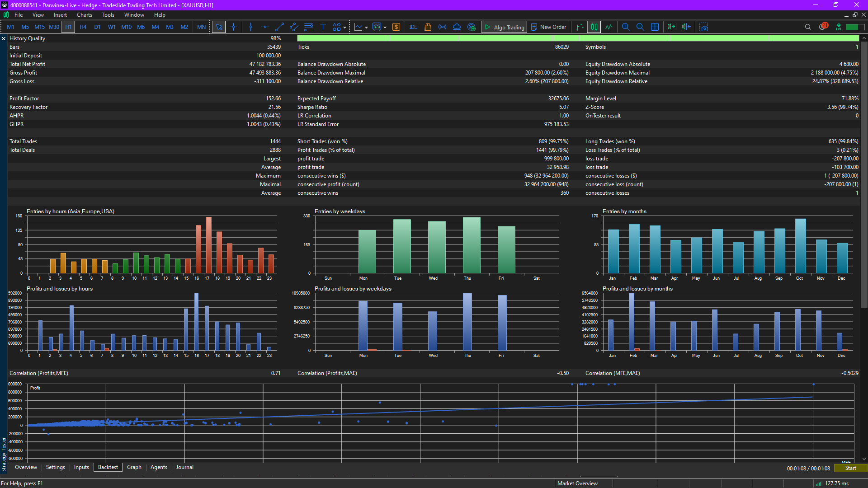Switch to bar chart display
Viewport: 868px width, 488px height.
[x=580, y=27]
